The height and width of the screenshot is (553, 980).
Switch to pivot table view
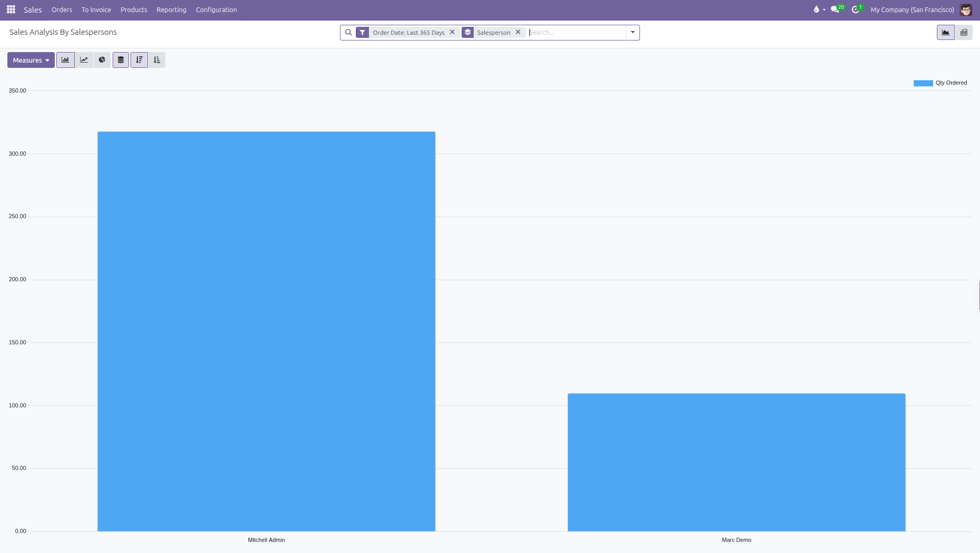click(964, 33)
